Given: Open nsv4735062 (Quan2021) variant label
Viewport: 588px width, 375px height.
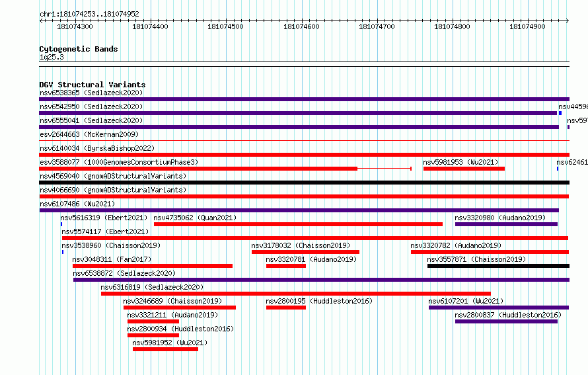Looking at the screenshot, I should [195, 218].
